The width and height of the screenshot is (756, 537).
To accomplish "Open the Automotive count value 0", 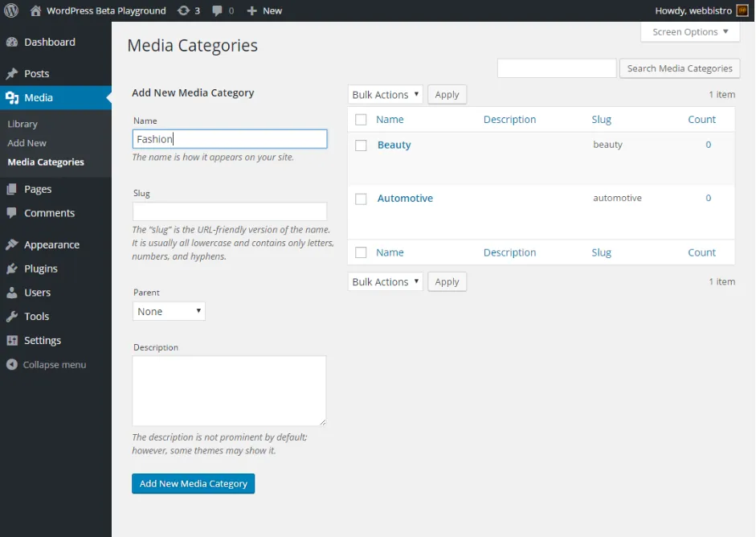I will click(708, 198).
